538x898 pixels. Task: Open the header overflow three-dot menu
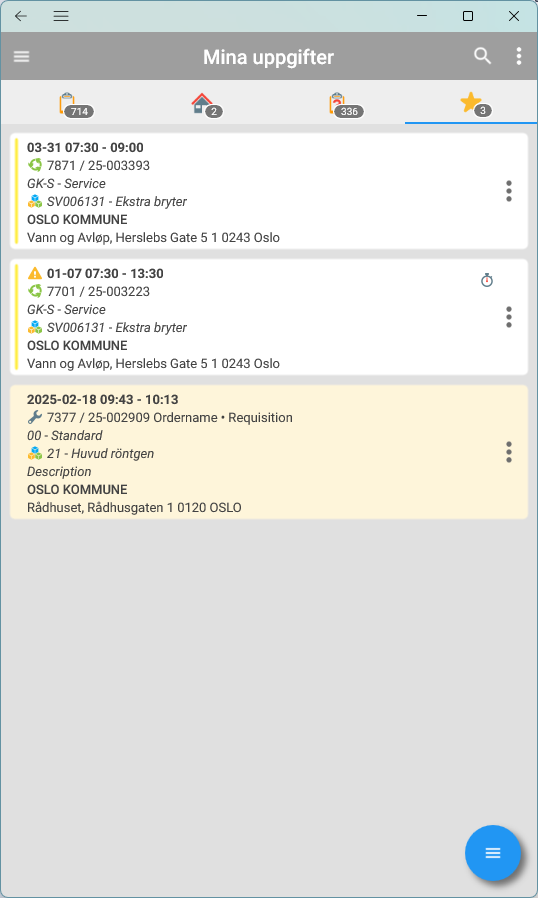pos(519,56)
